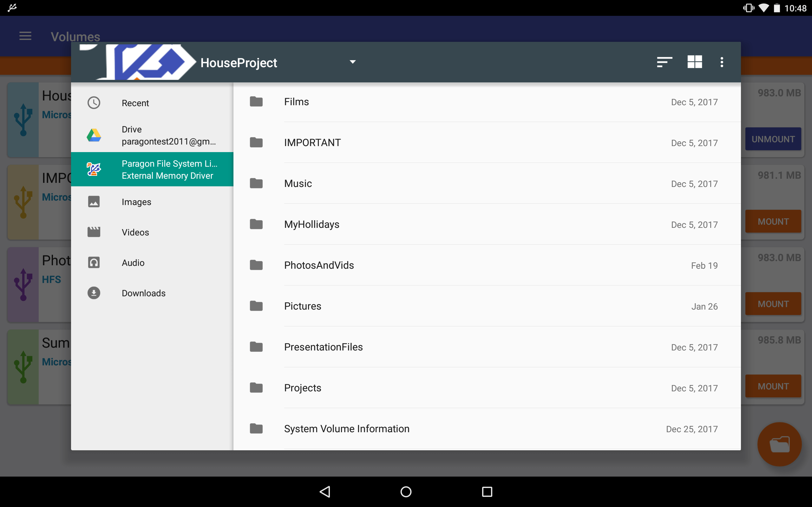812x507 pixels.
Task: Open the IMPORTANT folder
Action: (x=312, y=143)
